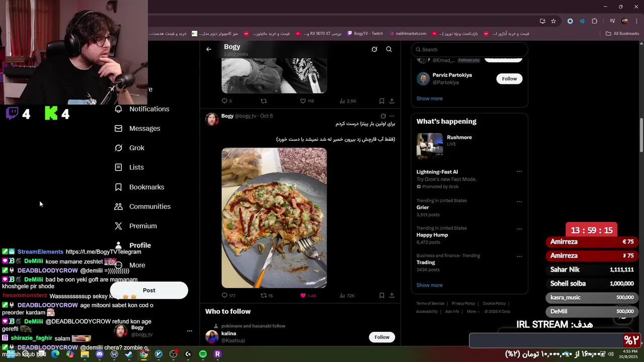644x362 pixels.
Task: Open Premium in X sidebar
Action: click(135, 226)
